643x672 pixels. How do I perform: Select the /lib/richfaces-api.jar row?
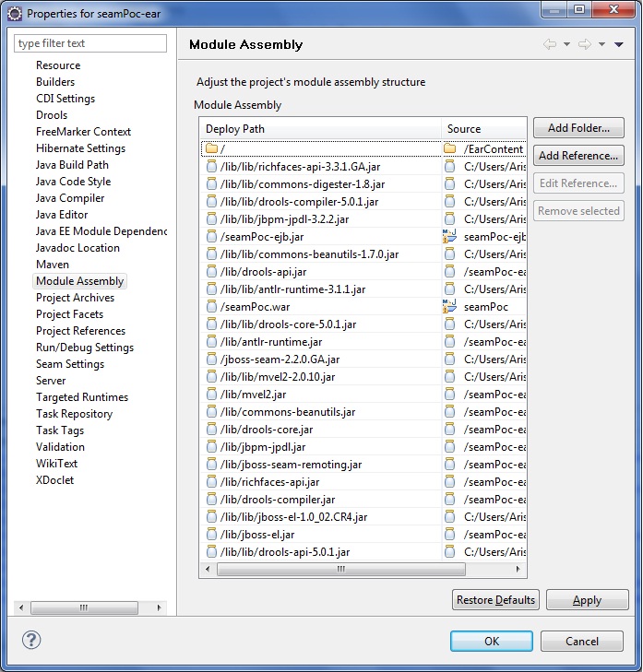(363, 482)
